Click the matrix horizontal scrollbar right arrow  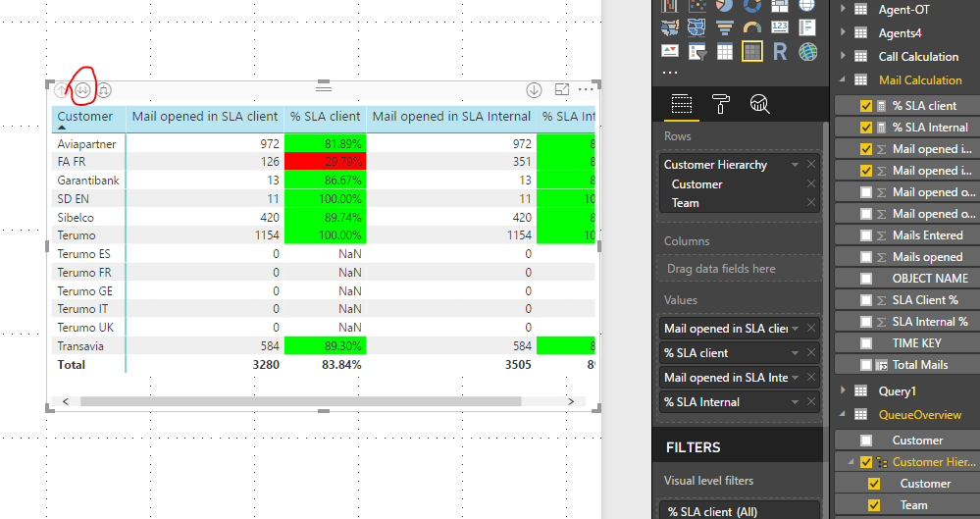[x=571, y=401]
